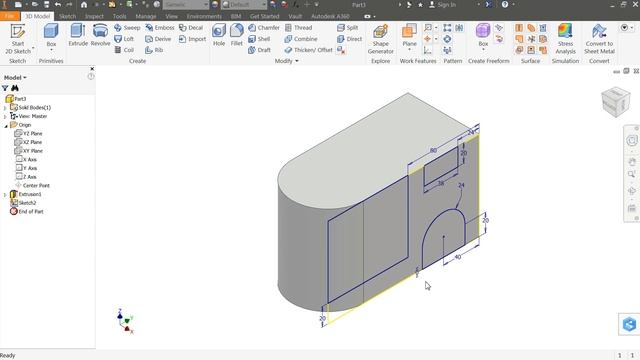Screen dimensions: 640x360
Task: Switch to the Sketch tab
Action: pyautogui.click(x=67, y=16)
